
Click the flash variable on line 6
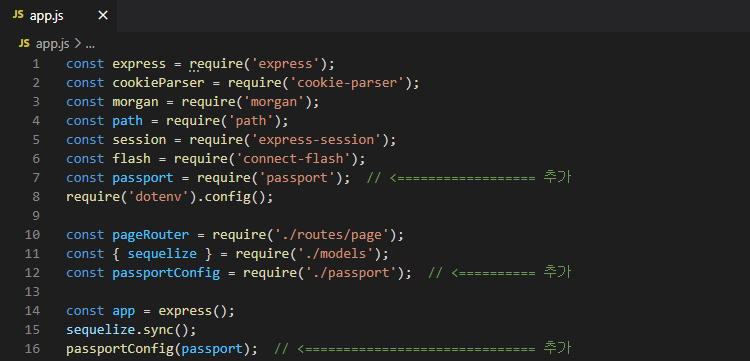pos(132,159)
